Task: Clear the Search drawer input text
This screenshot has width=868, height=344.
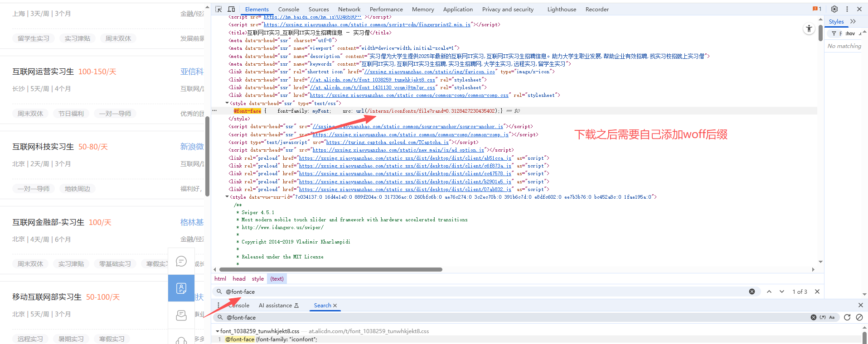Action: pyautogui.click(x=814, y=317)
